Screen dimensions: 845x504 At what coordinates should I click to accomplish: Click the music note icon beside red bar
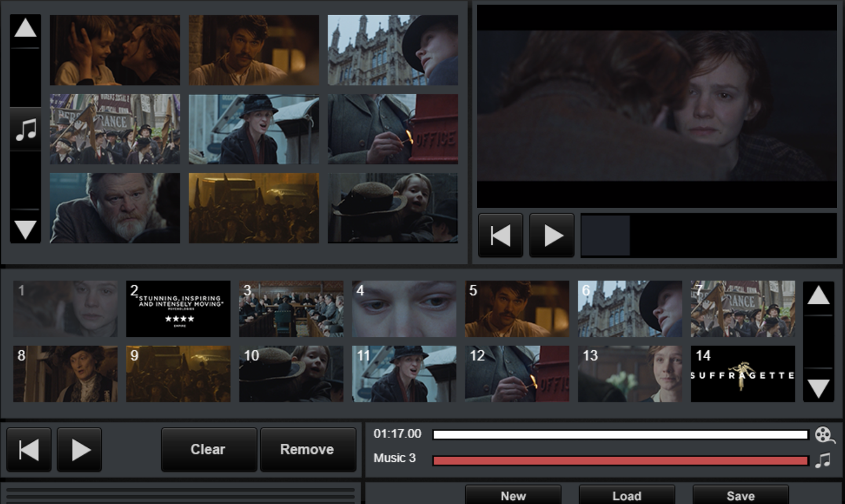click(823, 460)
